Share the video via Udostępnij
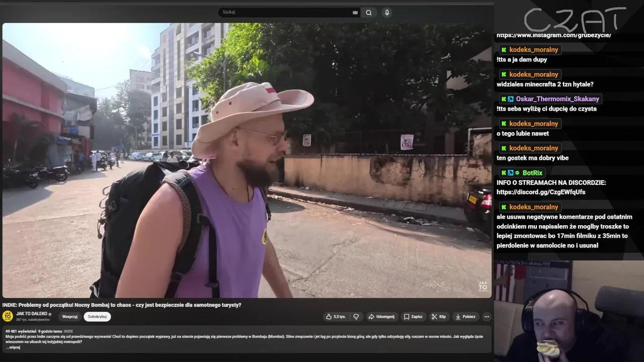Image resolution: width=644 pixels, height=362 pixels. click(x=381, y=317)
